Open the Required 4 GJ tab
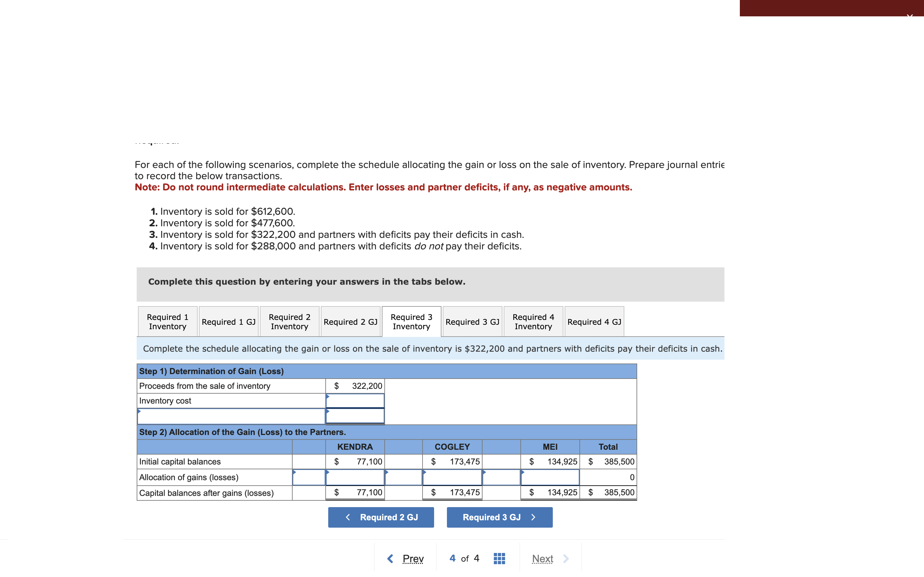Screen dimensions: 924x577 pyautogui.click(x=594, y=322)
